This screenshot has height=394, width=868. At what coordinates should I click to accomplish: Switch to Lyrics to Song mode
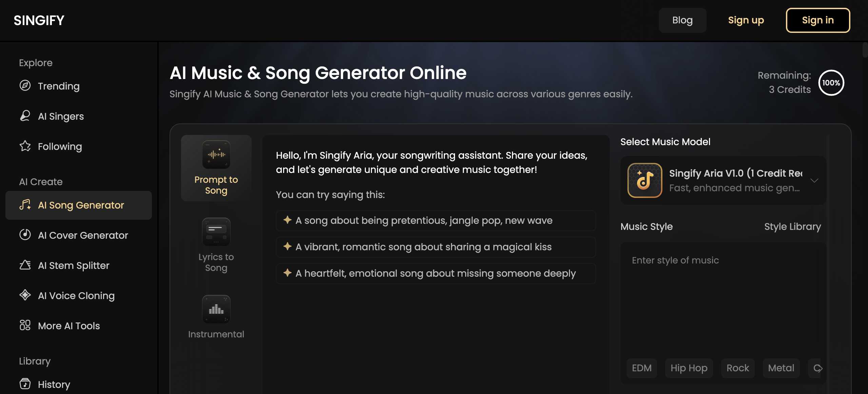tap(216, 245)
